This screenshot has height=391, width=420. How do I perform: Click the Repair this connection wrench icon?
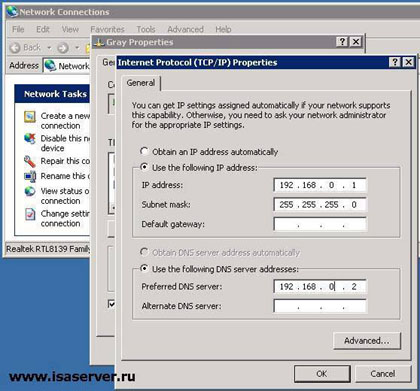(x=30, y=162)
